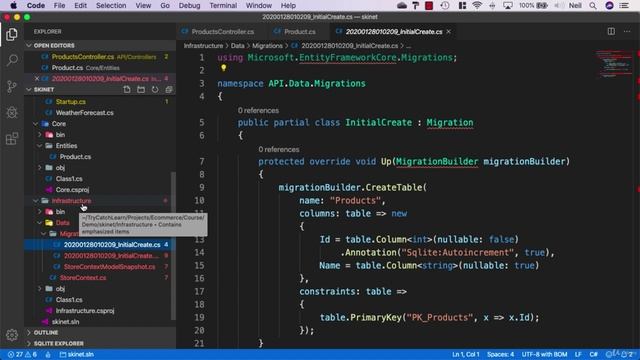The image size is (640, 360).
Task: Click 0 references above InitialCreate class
Action: coord(258,111)
